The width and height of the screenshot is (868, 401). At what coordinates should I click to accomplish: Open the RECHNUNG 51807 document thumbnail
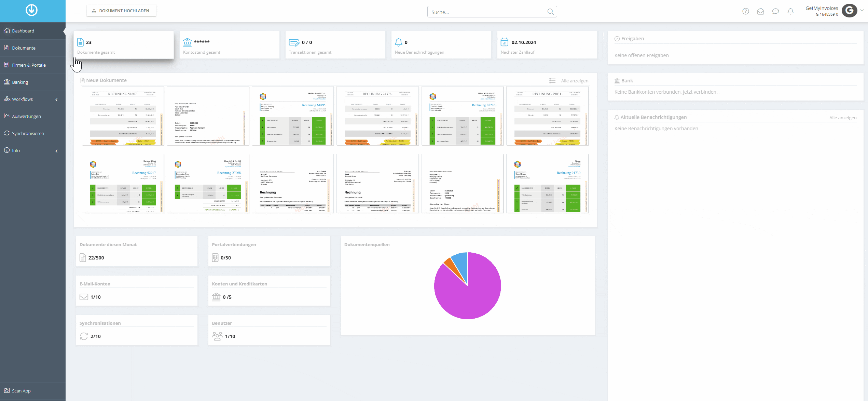[123, 116]
